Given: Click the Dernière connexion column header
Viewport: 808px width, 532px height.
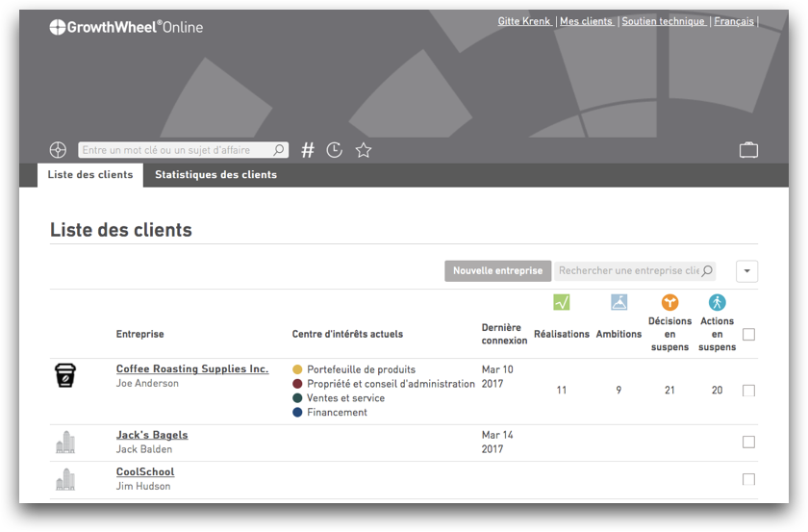Looking at the screenshot, I should coord(504,334).
